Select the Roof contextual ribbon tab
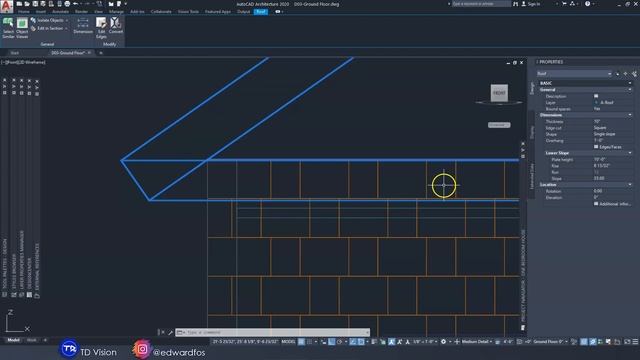This screenshot has height=360, width=640. coord(261,11)
